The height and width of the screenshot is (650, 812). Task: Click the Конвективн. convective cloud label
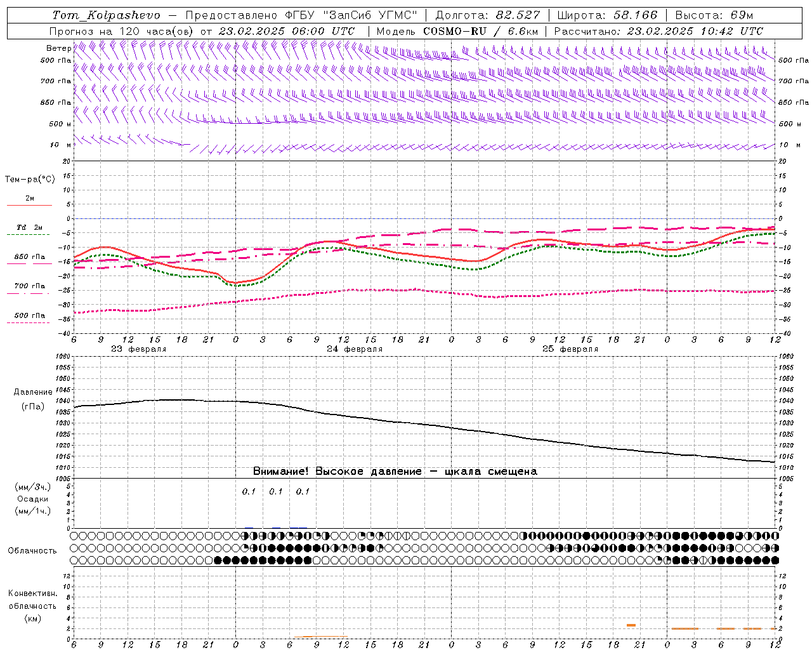point(32,594)
